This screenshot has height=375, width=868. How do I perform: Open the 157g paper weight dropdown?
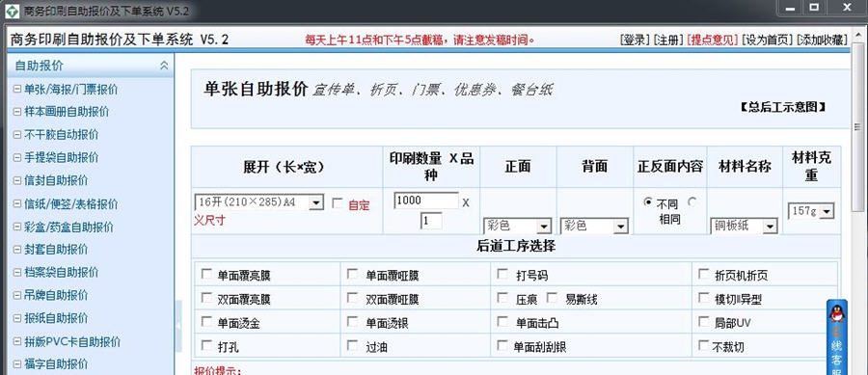[x=811, y=211]
